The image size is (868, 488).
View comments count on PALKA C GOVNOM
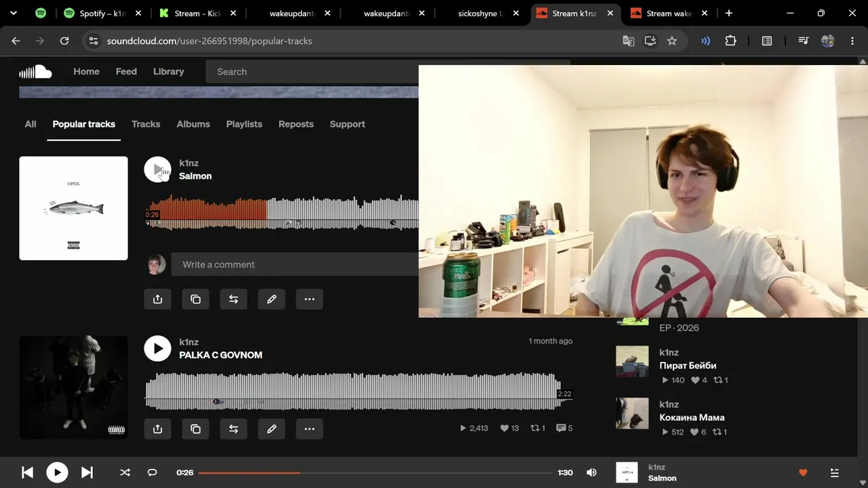click(564, 428)
